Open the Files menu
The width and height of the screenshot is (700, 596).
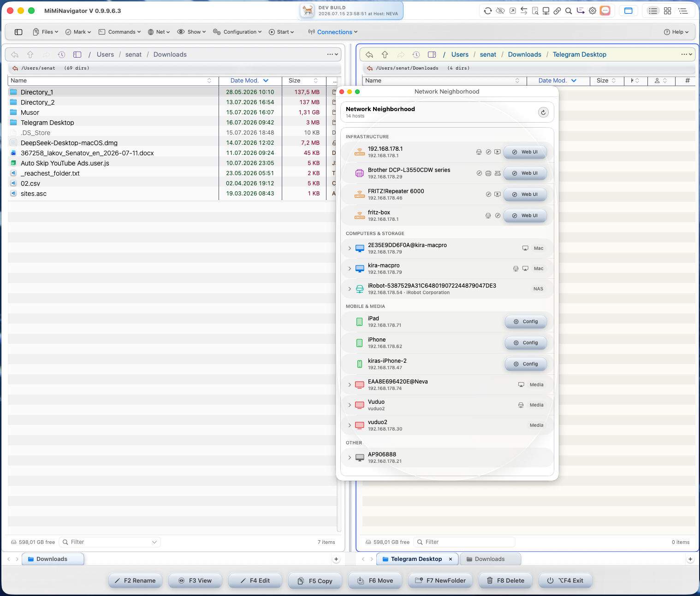[x=45, y=32]
